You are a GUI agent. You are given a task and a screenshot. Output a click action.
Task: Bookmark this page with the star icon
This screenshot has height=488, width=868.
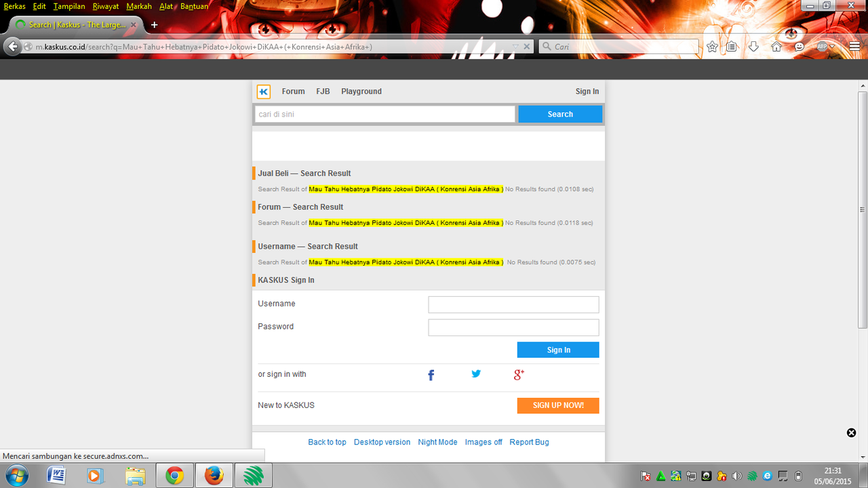[712, 47]
